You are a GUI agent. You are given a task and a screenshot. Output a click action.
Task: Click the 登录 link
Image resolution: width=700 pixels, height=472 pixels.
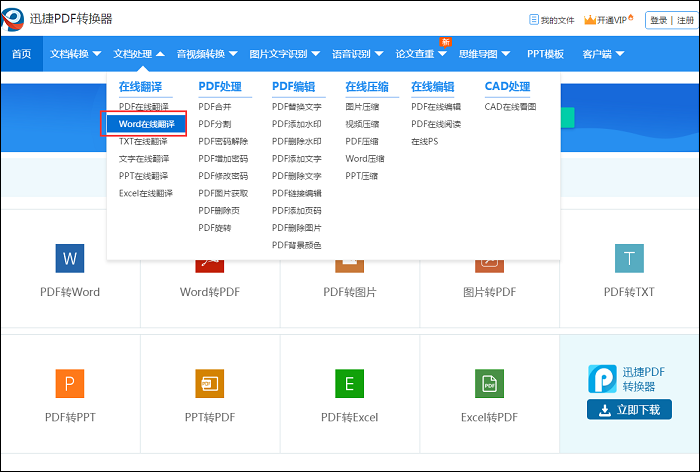[658, 20]
